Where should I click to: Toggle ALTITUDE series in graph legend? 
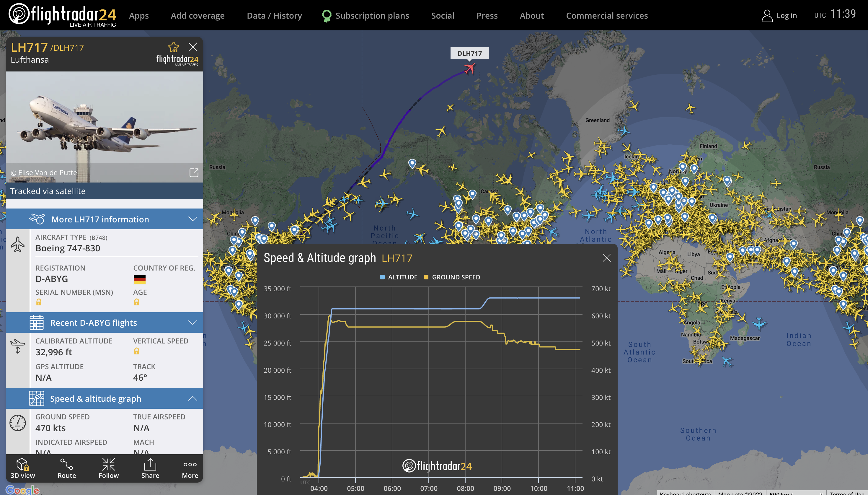point(399,277)
